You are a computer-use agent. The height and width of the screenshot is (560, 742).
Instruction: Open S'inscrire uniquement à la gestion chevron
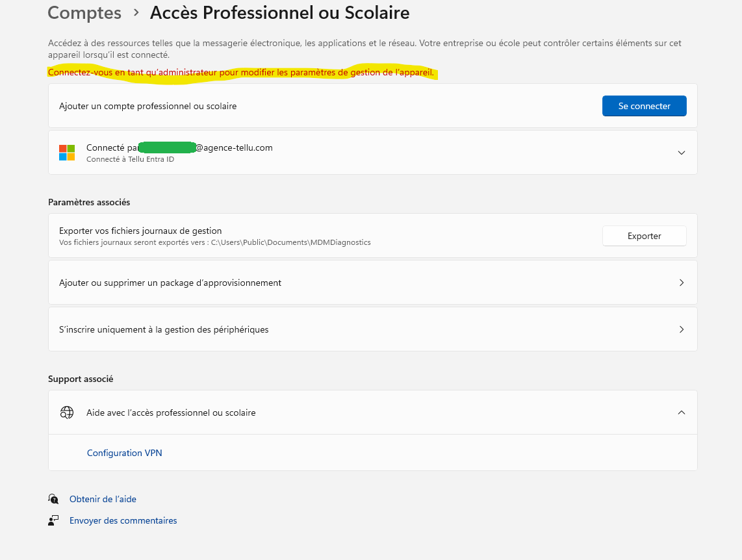pos(682,329)
